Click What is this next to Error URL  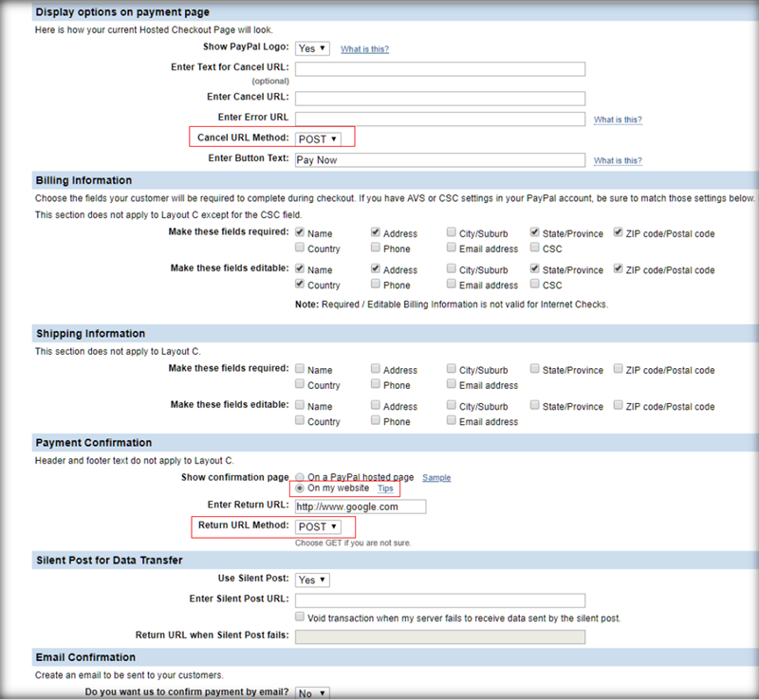[x=618, y=120]
